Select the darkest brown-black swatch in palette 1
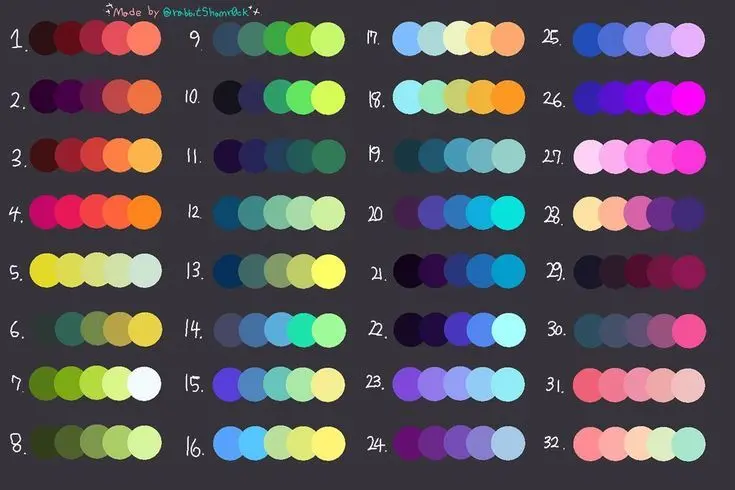Screen dimensions: 735x490 pos(44,38)
